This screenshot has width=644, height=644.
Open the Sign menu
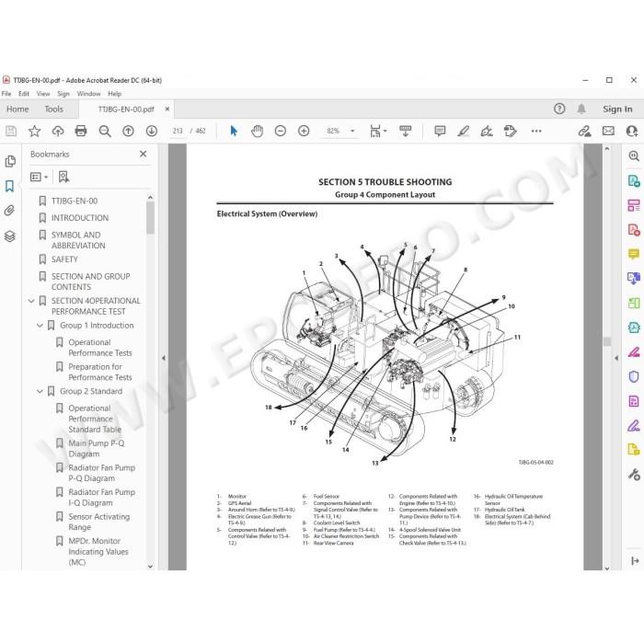coord(63,94)
